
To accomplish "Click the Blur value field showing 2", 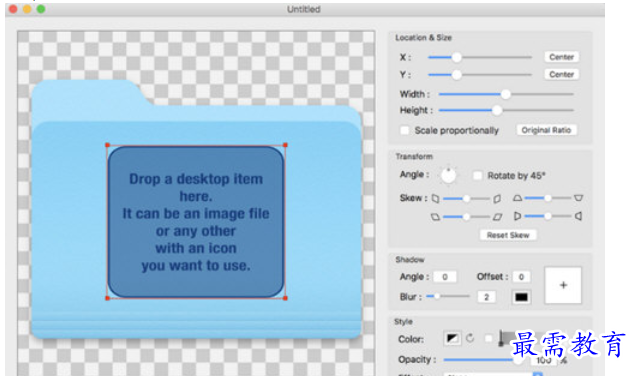I will pos(486,297).
